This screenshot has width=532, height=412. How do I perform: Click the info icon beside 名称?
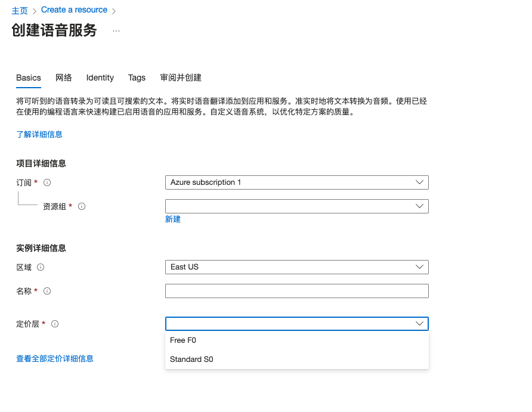tap(48, 291)
